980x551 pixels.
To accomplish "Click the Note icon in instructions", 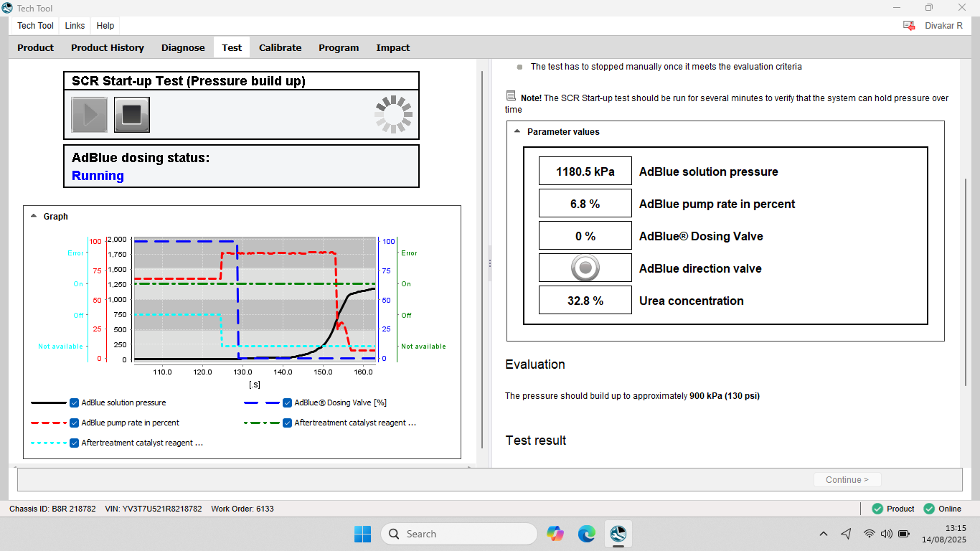I will point(511,96).
